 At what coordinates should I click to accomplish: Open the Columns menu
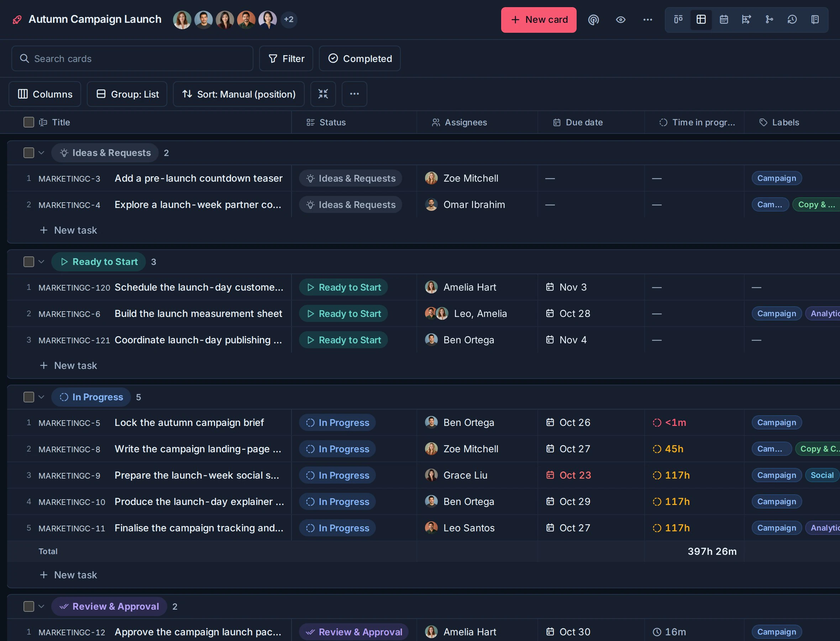coord(44,94)
